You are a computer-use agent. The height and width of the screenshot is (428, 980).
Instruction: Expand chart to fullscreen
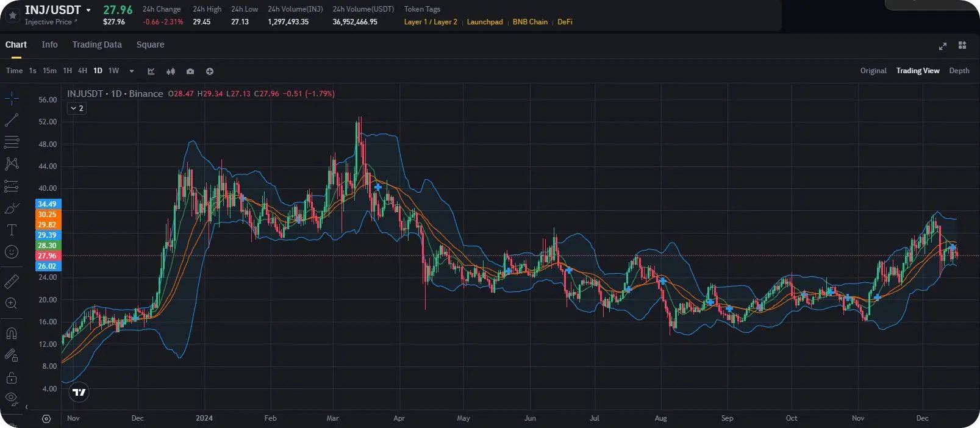tap(943, 46)
